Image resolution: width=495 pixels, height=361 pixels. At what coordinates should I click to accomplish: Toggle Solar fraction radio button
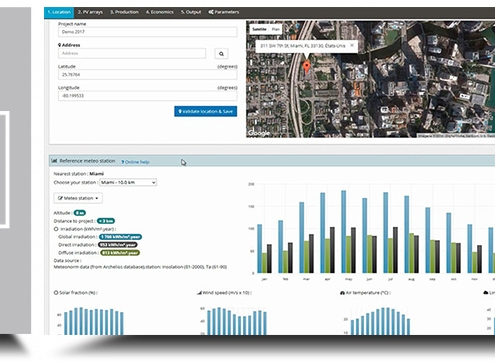pyautogui.click(x=56, y=293)
